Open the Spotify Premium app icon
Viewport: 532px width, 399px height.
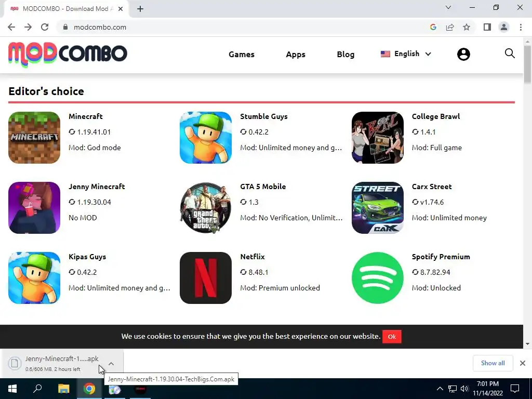coord(378,278)
